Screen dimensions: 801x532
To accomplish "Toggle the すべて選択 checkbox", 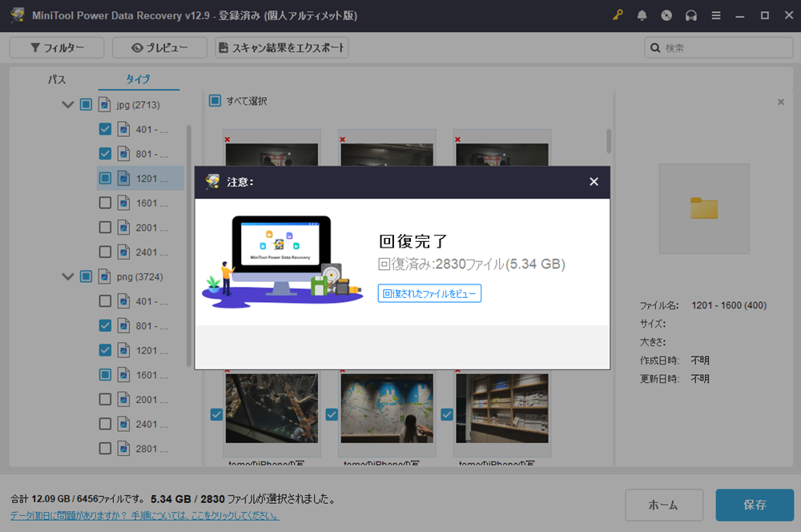I will (215, 101).
